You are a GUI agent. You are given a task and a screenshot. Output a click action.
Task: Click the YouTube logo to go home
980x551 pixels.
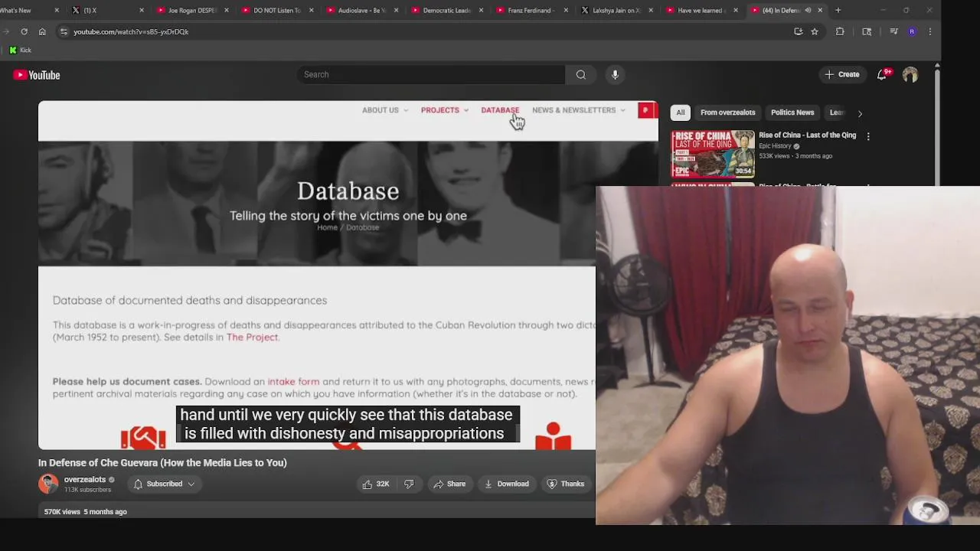tap(37, 75)
